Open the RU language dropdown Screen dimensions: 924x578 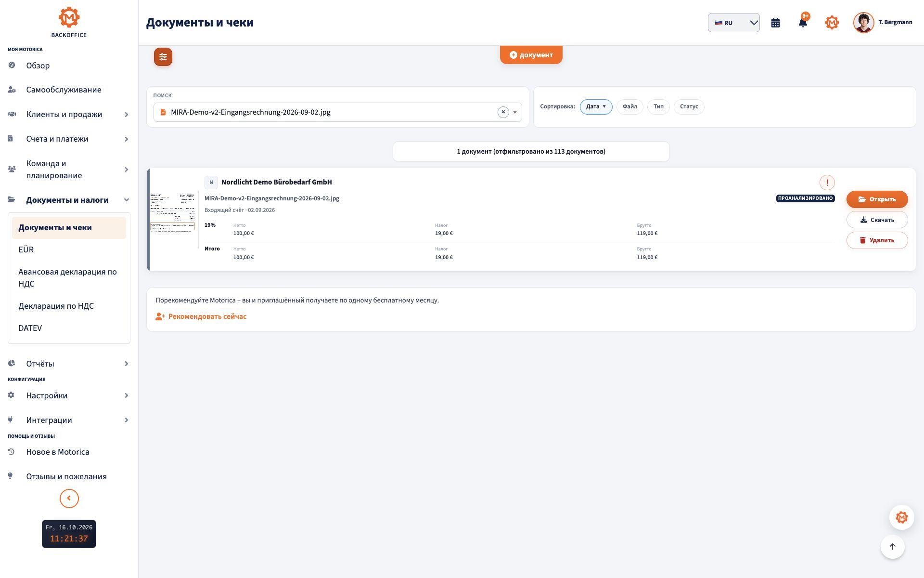pyautogui.click(x=733, y=23)
